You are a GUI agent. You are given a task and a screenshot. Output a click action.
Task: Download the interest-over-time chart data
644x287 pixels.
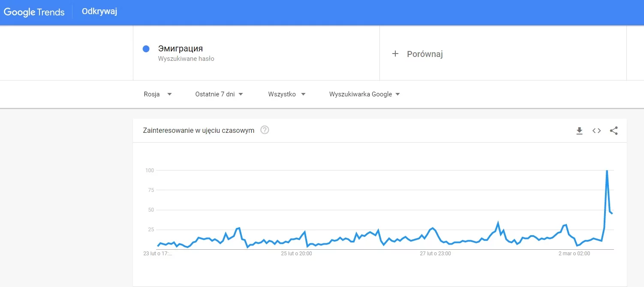coord(579,131)
